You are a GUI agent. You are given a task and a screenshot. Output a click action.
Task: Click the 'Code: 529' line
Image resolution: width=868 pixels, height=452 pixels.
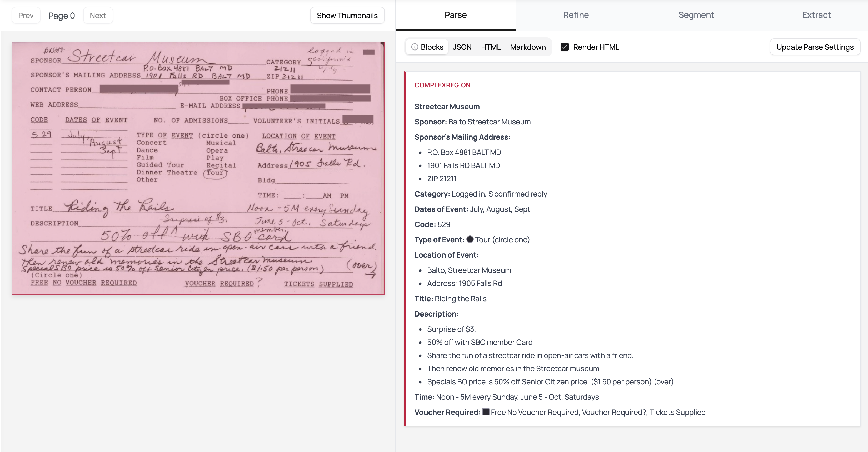coord(432,224)
